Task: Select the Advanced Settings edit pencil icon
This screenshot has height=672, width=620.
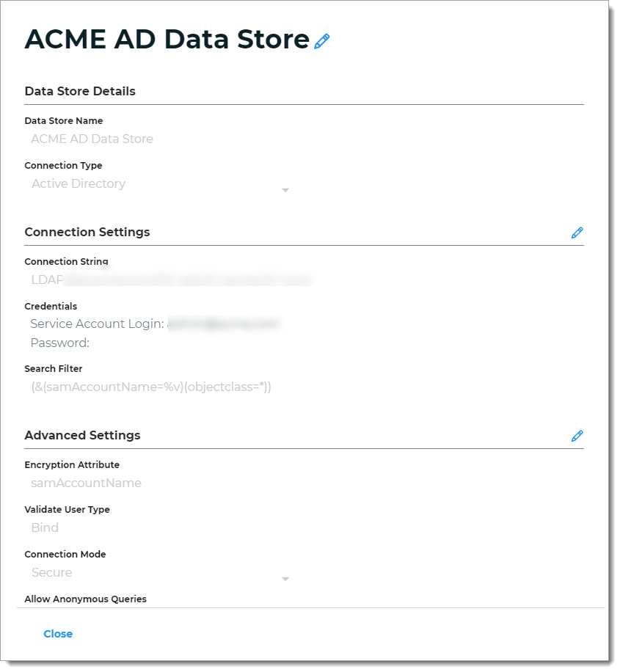Action: [x=577, y=435]
